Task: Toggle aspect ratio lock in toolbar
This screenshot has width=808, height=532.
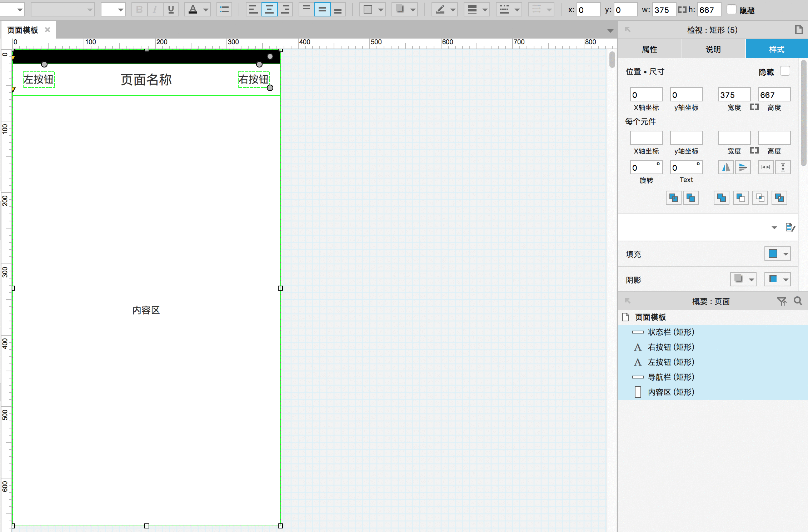Action: click(682, 10)
